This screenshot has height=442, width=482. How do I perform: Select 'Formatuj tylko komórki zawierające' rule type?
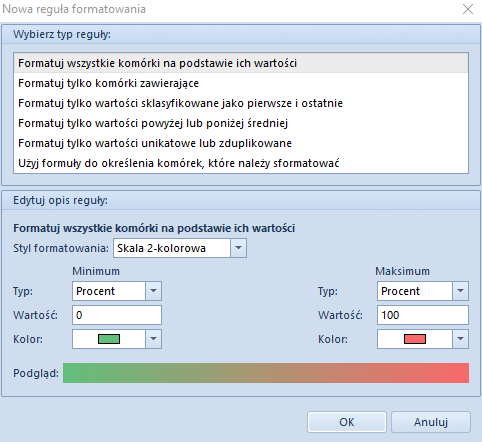pos(241,83)
